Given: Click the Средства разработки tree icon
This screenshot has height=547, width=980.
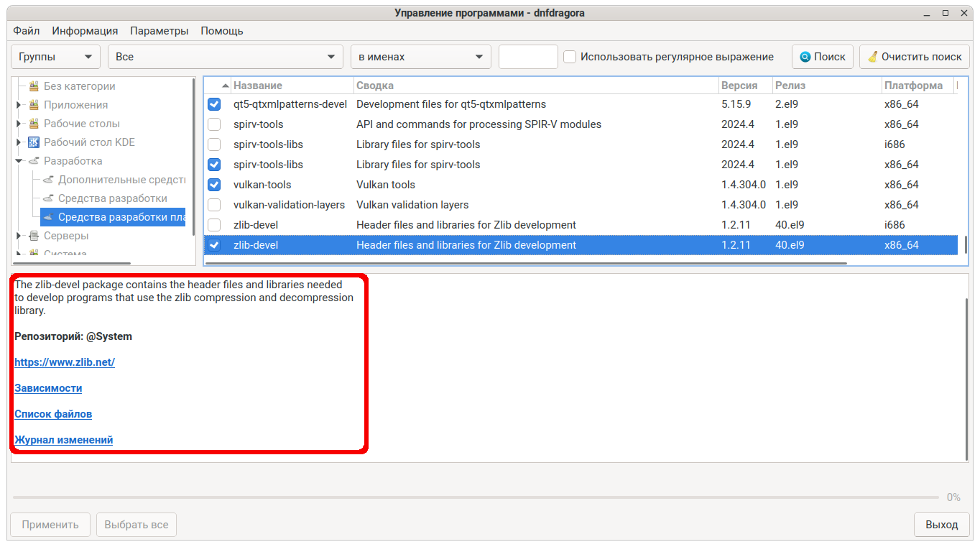Looking at the screenshot, I should [48, 198].
